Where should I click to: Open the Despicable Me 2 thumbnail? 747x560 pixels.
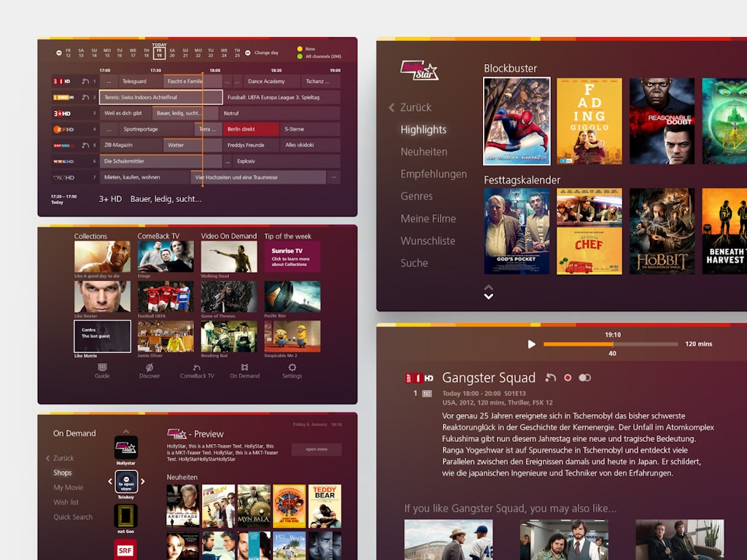tap(292, 336)
